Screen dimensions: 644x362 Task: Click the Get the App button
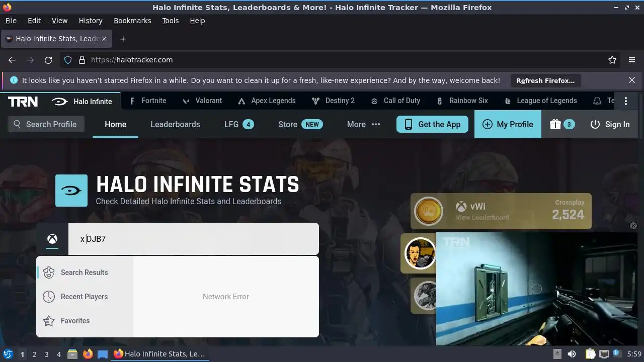432,124
